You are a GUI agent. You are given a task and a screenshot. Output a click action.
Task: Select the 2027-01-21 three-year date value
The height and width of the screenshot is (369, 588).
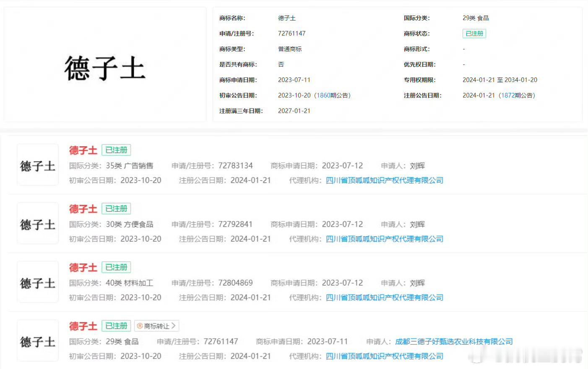pos(294,111)
